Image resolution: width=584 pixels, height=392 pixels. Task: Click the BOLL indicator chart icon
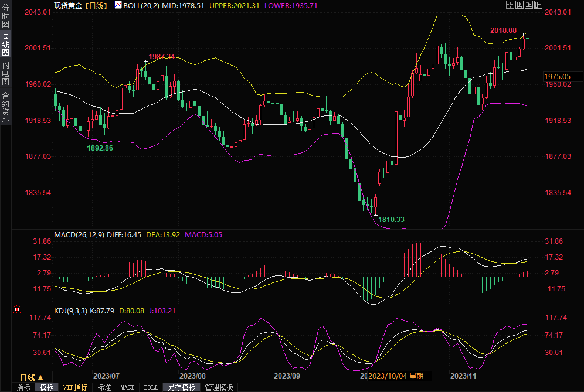pos(118,5)
